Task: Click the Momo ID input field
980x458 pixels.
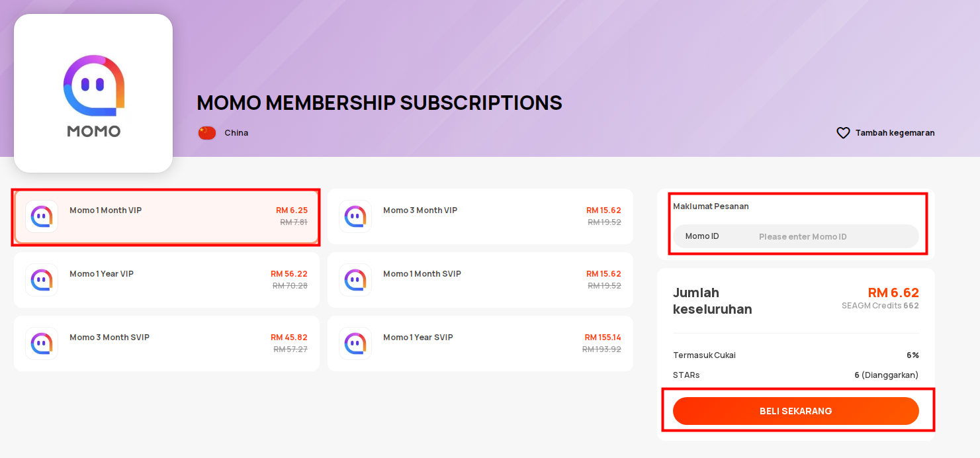Action: pyautogui.click(x=796, y=236)
